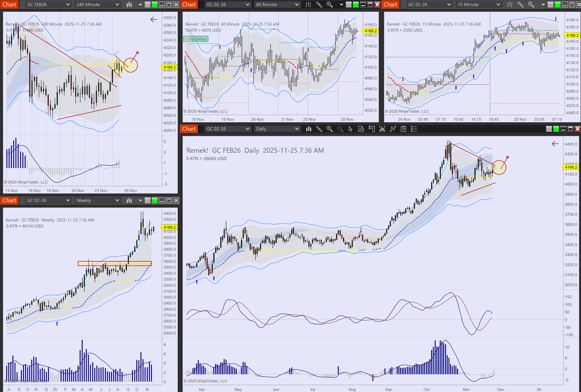This screenshot has width=581, height=392.
Task: Click Properties list icon in Daily toolbar
Action: coord(414,129)
